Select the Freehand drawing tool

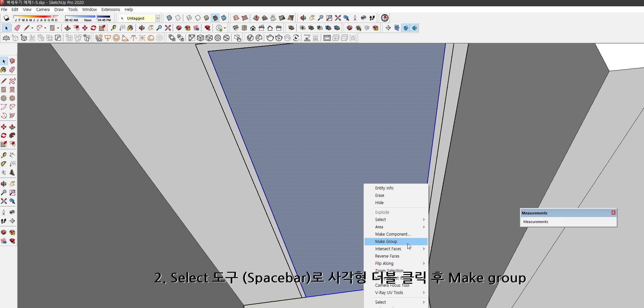[12, 81]
